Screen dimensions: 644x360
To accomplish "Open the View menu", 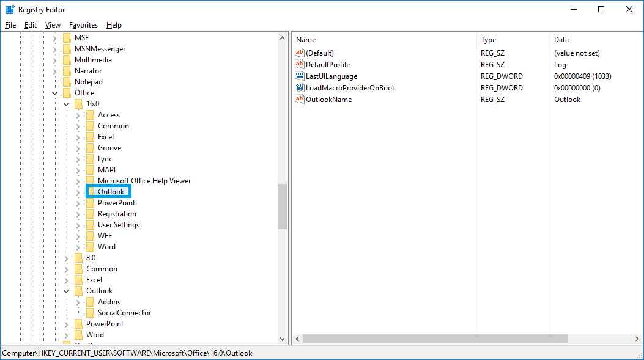I will click(53, 25).
